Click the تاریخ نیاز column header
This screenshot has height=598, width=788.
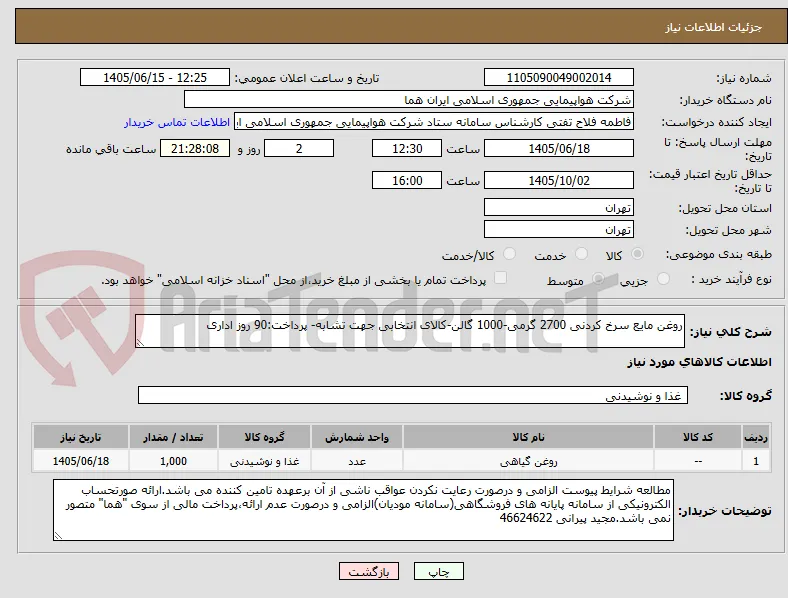81,437
